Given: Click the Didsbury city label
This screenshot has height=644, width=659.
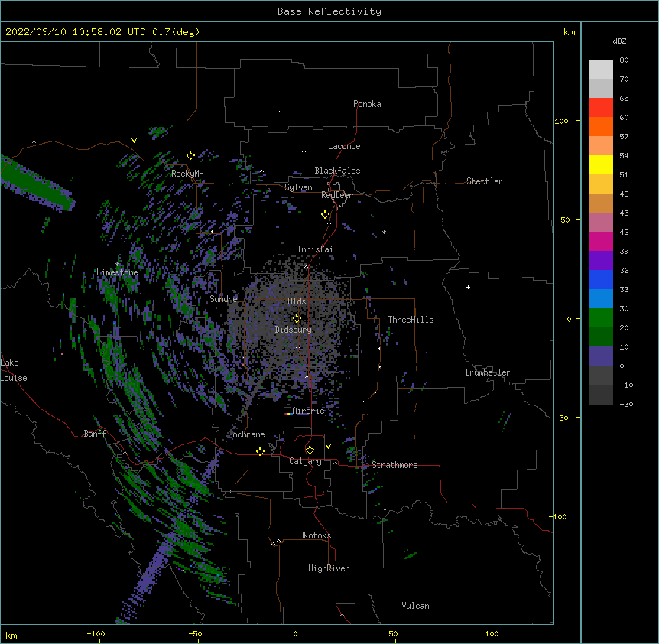Looking at the screenshot, I should tap(294, 330).
